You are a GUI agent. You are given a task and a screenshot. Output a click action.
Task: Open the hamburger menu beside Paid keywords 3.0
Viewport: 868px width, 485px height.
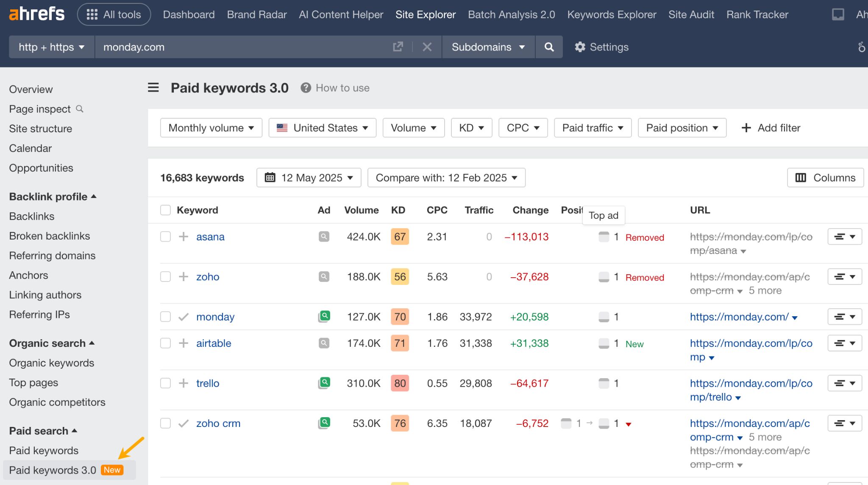coord(153,87)
